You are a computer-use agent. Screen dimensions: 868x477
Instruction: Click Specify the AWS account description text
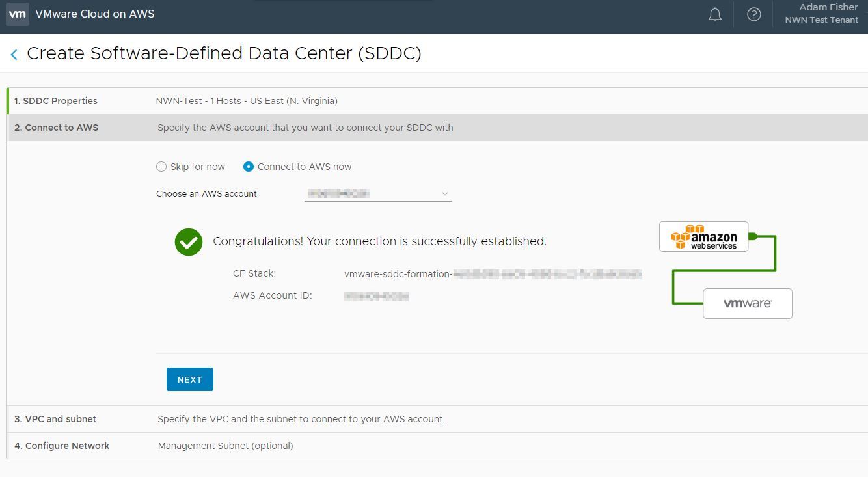point(305,128)
